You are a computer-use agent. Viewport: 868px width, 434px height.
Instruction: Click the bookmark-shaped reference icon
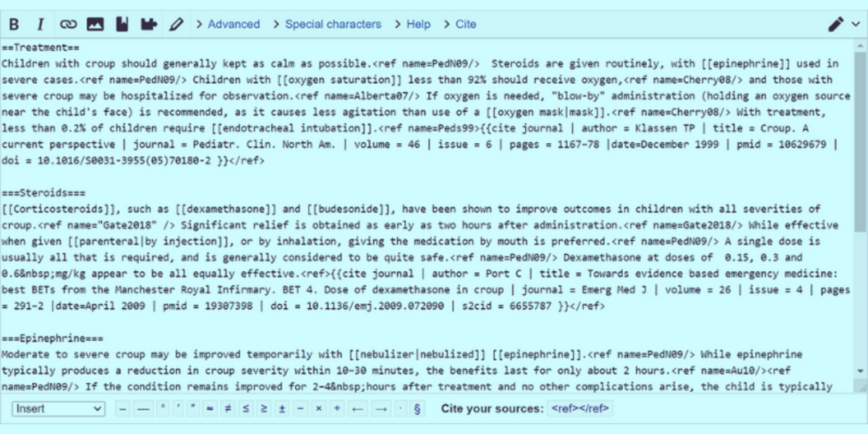pyautogui.click(x=122, y=25)
